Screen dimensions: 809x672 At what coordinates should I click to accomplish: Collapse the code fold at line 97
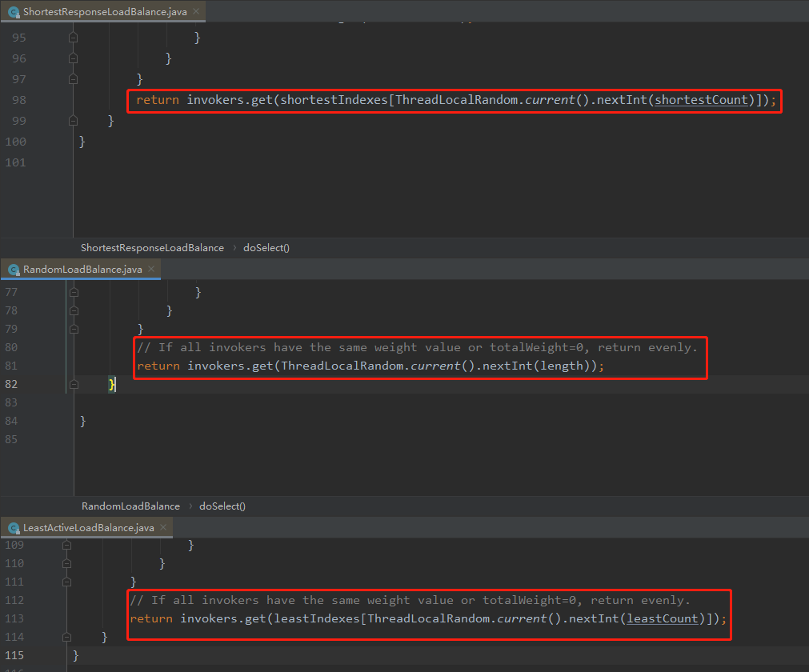[74, 79]
